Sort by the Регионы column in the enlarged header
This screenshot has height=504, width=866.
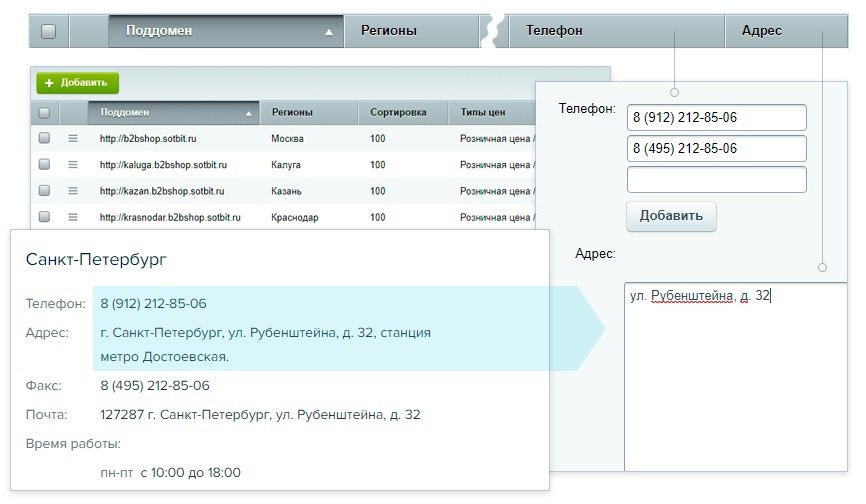pos(411,31)
